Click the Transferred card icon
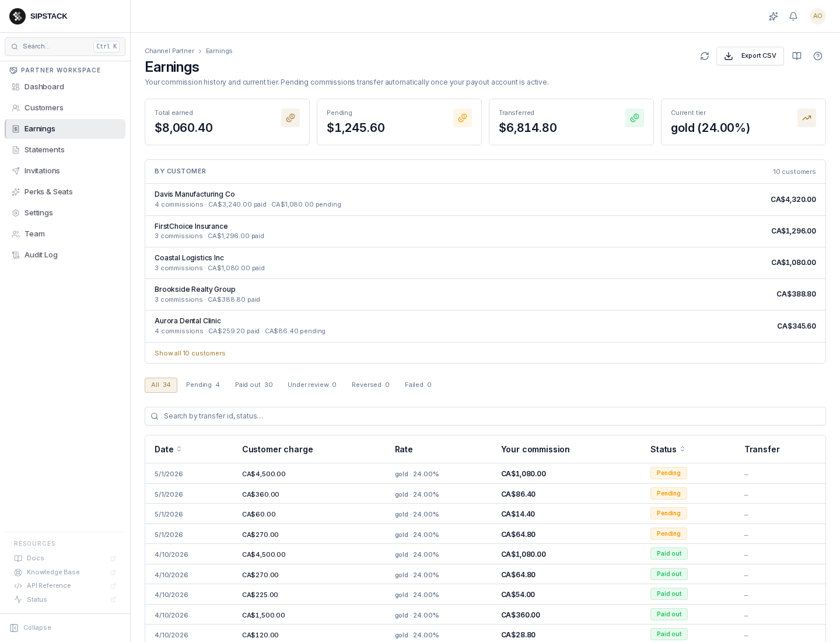The height and width of the screenshot is (642, 840). (635, 118)
